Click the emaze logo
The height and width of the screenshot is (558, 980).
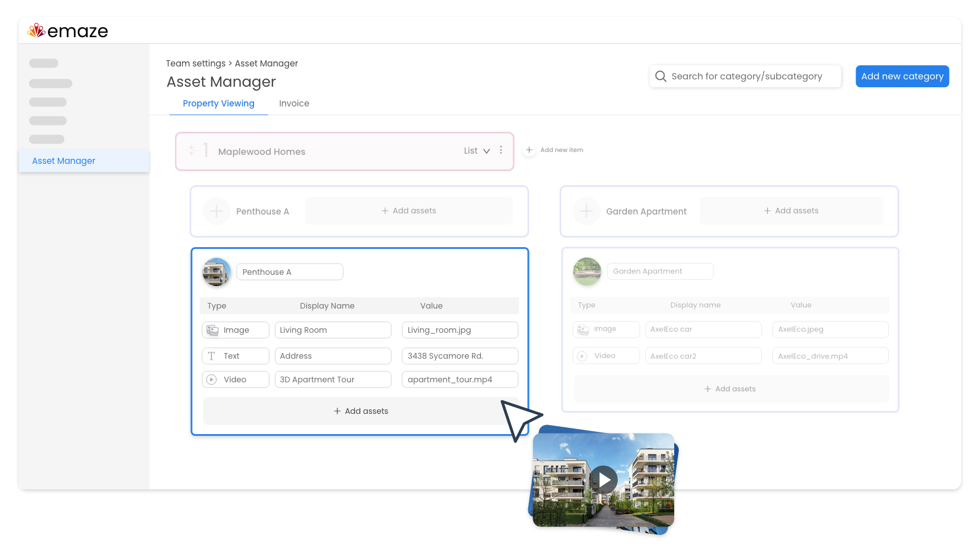[68, 31]
